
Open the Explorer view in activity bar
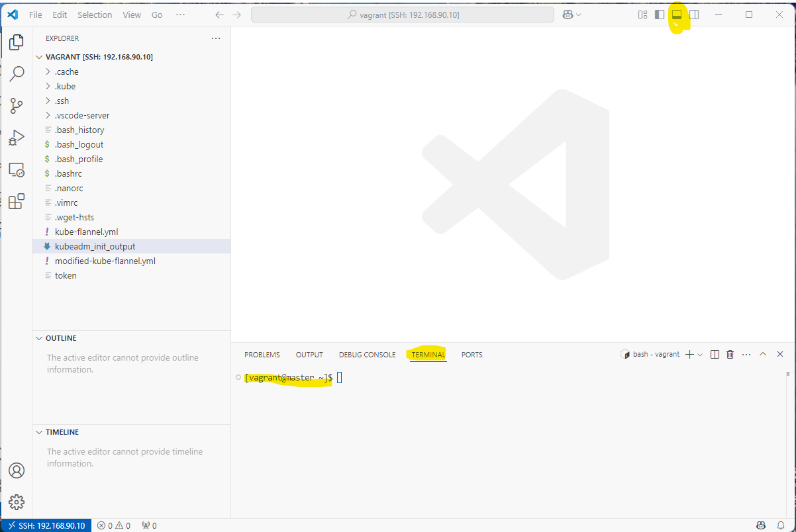coord(17,44)
